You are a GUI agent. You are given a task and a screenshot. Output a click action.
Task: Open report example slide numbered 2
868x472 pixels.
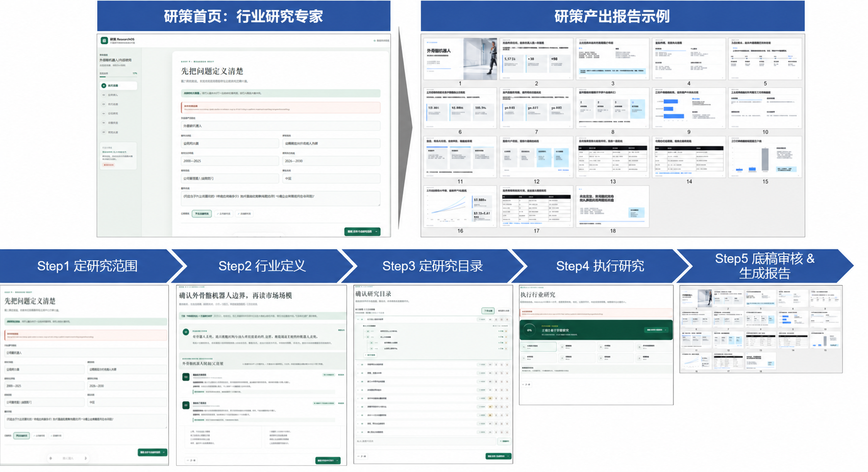pyautogui.click(x=536, y=58)
